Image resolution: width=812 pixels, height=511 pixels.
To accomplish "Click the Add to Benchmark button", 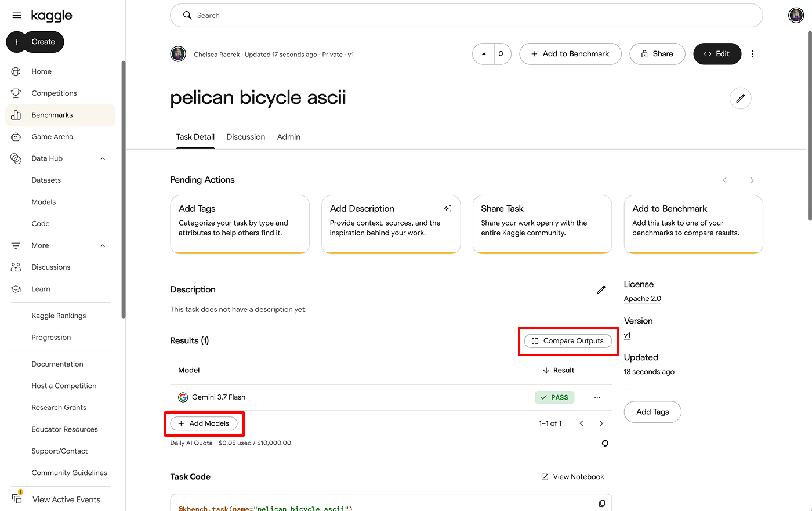I will (x=570, y=54).
